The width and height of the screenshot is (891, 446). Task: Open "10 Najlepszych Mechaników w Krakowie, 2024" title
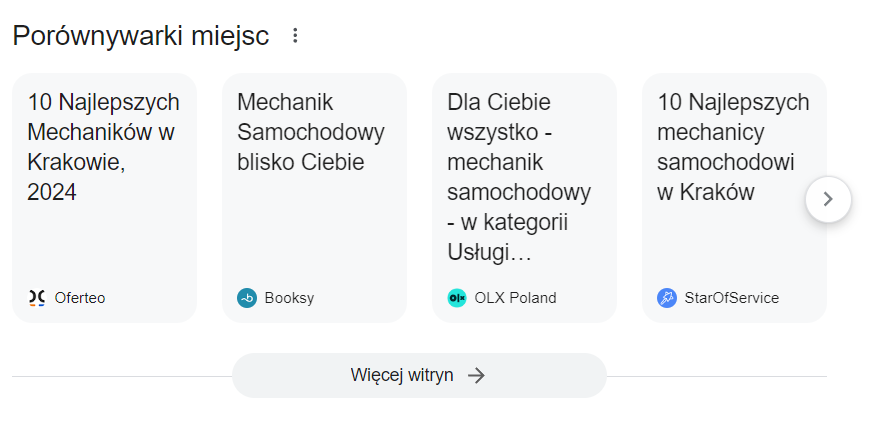103,146
